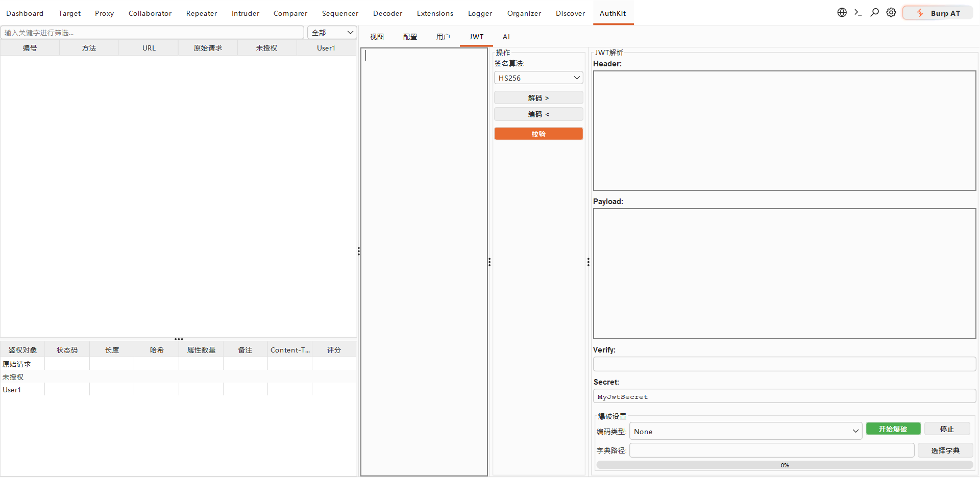Open the settings gear icon
980x478 pixels.
(891, 13)
